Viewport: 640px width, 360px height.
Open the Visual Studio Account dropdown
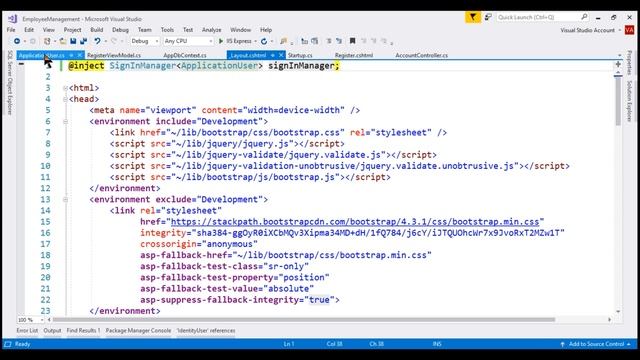click(x=620, y=31)
